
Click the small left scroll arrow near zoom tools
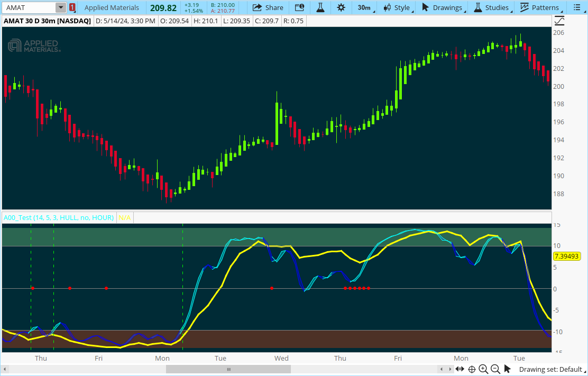click(442, 369)
